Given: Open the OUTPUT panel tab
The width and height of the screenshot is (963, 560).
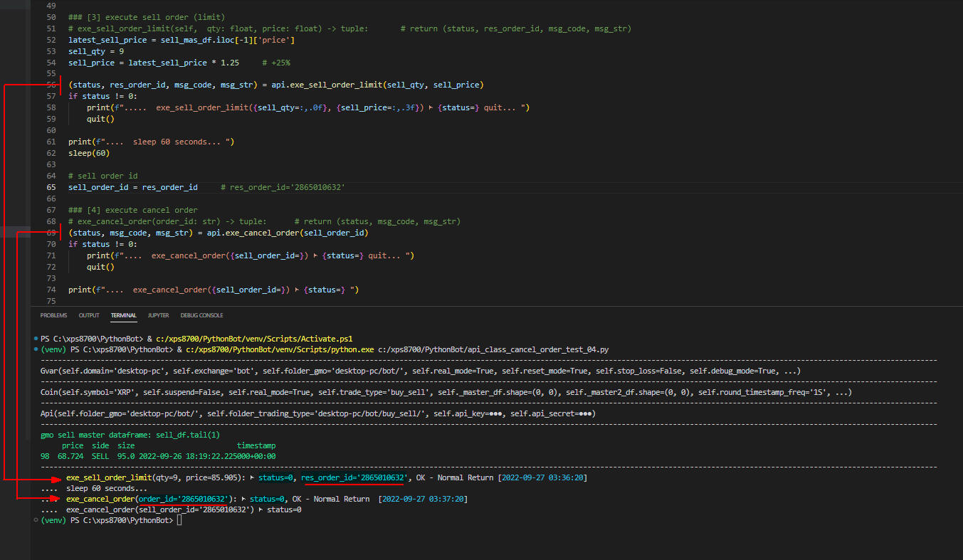Looking at the screenshot, I should pos(89,315).
